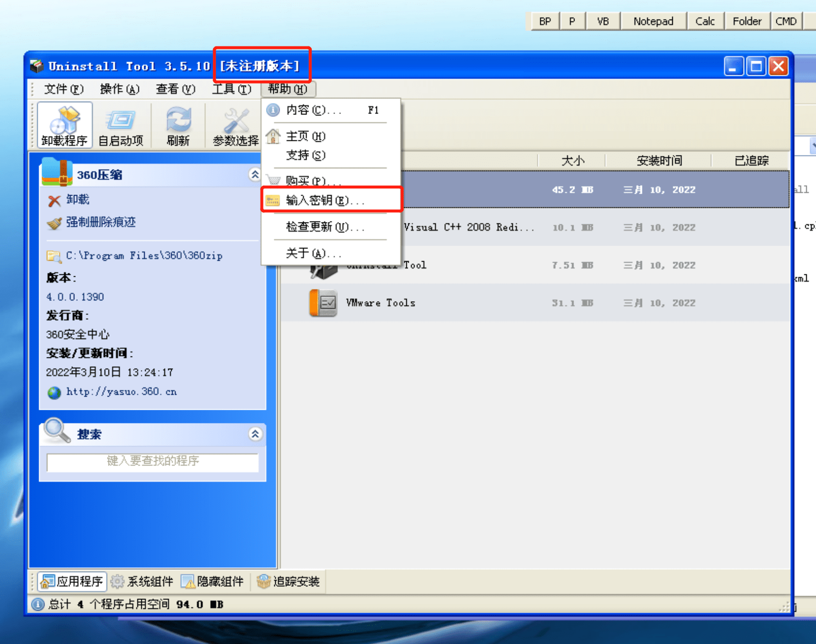Viewport: 816px width, 644px height.
Task: Open the 工具(T) menu
Action: pyautogui.click(x=231, y=89)
